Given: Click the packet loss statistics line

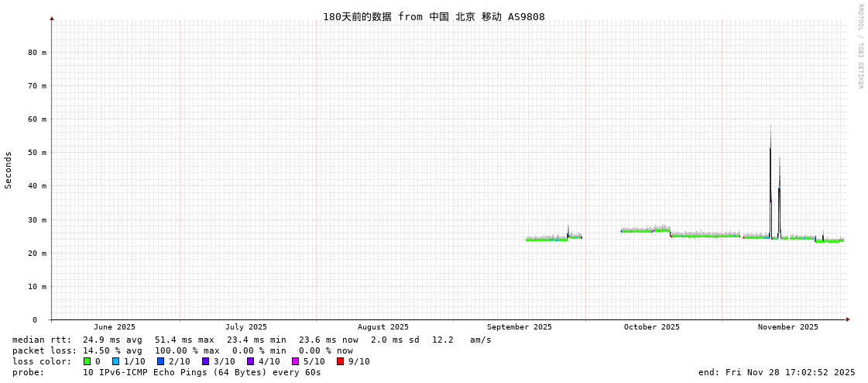Looking at the screenshot, I should pyautogui.click(x=182, y=350).
